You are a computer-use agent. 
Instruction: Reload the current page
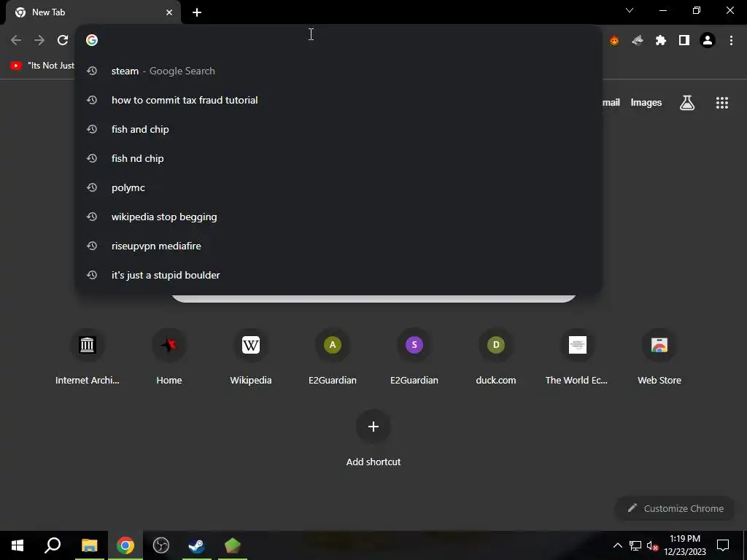click(x=63, y=41)
